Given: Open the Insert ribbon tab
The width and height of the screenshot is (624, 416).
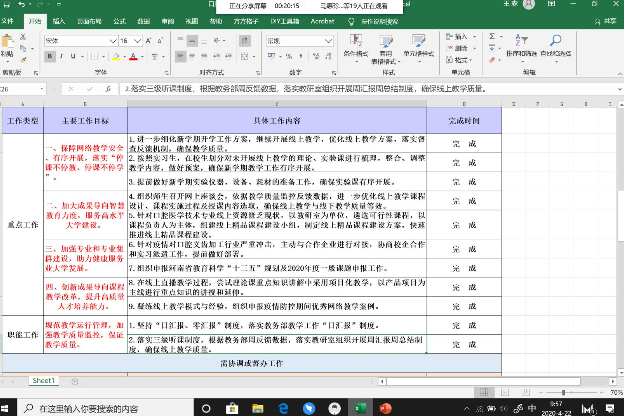Looking at the screenshot, I should [59, 19].
